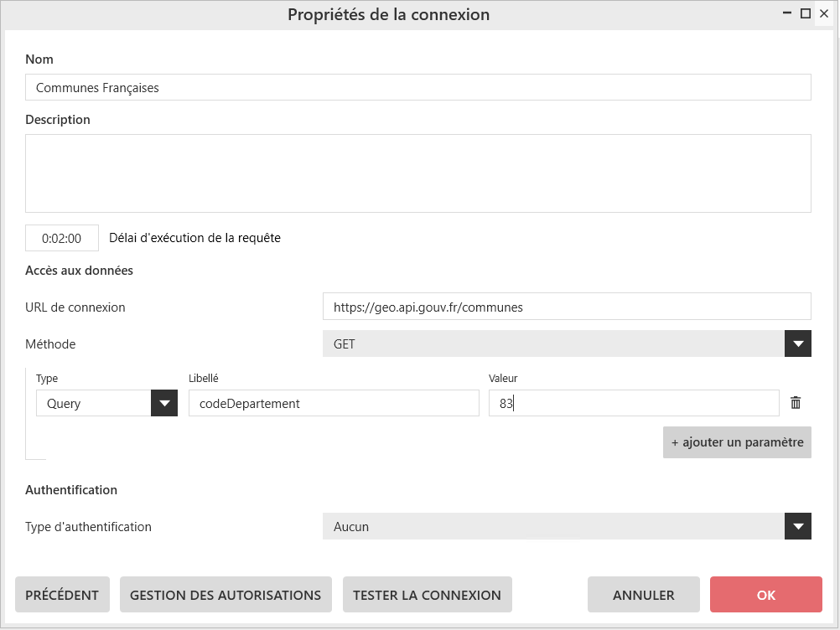Close the Propriétés de la connexion dialog
Image resolution: width=840 pixels, height=630 pixels.
point(823,14)
